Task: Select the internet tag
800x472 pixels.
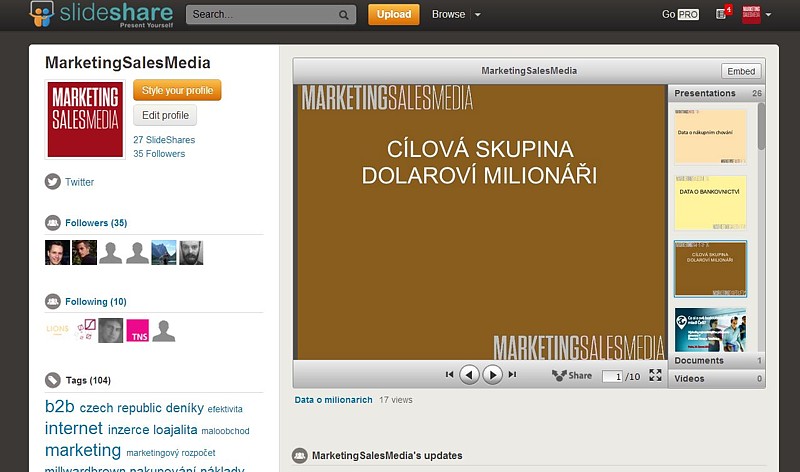Action: click(x=74, y=429)
